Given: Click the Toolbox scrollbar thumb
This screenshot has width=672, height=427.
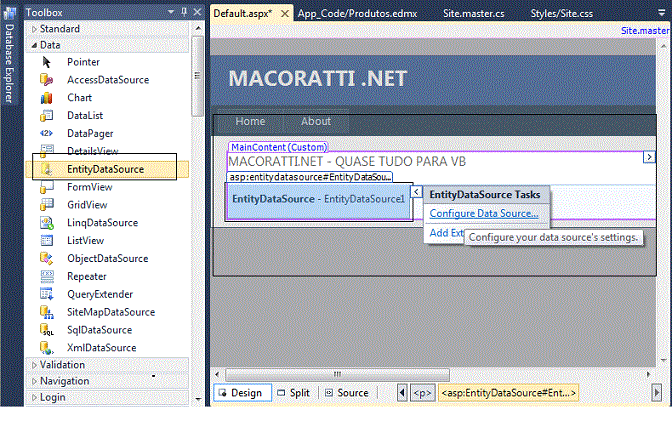Looking at the screenshot, I should pos(198,76).
